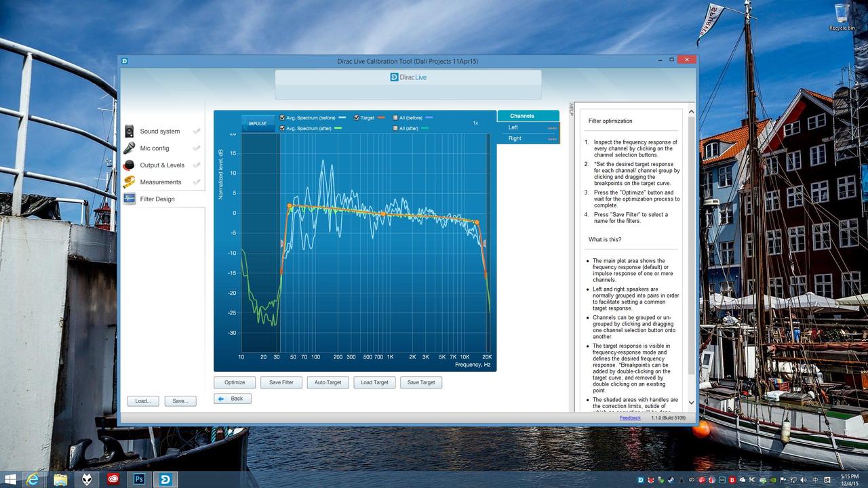
Task: Click the waveform icon beside Filter Design
Action: 129,199
